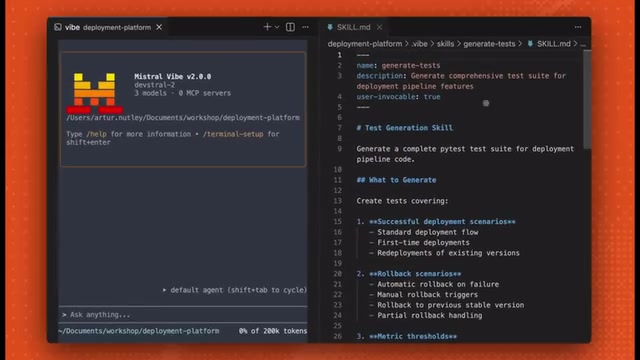Select generate-tests breadcrumb folder
640x360 pixels.
pos(489,44)
